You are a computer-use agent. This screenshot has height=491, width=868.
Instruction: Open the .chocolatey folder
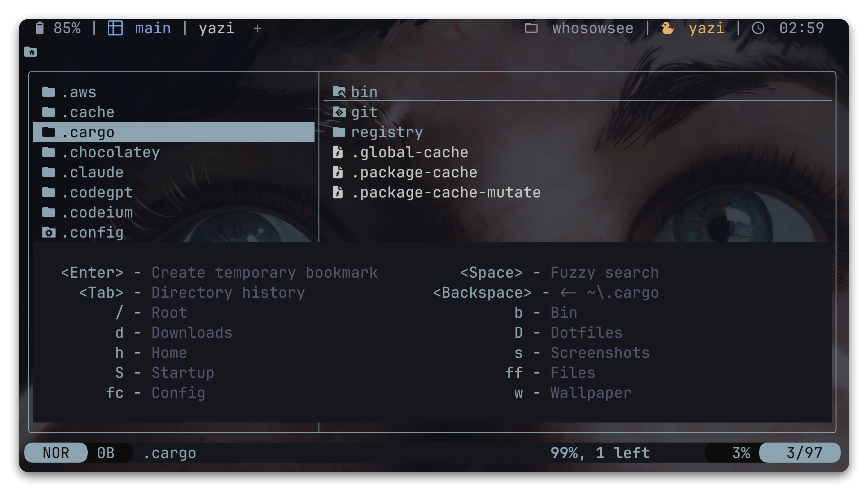[x=111, y=152]
